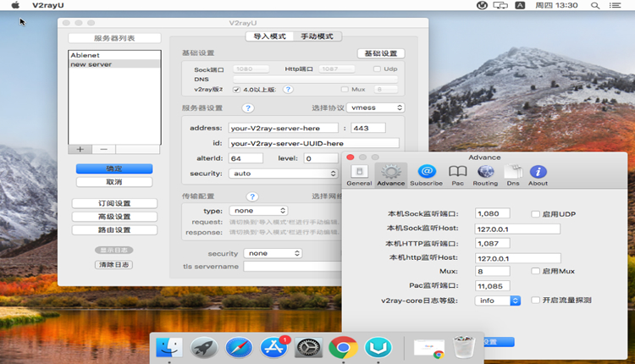Switch to 导入模式 tab
The image size is (635, 364).
click(x=270, y=36)
